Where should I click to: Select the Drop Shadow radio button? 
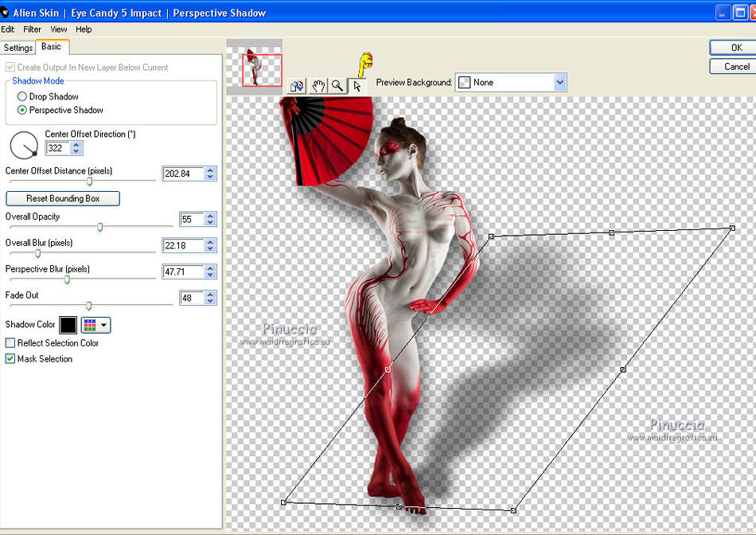(22, 96)
